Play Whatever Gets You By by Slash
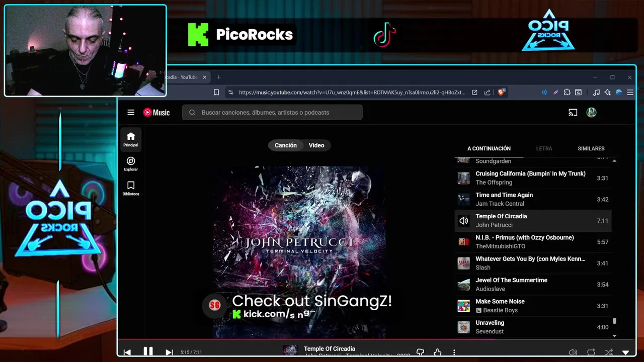Screen dimensions: 644x362 point(533,263)
